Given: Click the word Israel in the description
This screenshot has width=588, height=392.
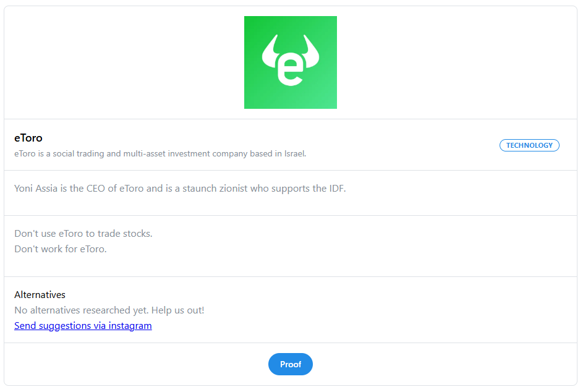Looking at the screenshot, I should (x=295, y=153).
